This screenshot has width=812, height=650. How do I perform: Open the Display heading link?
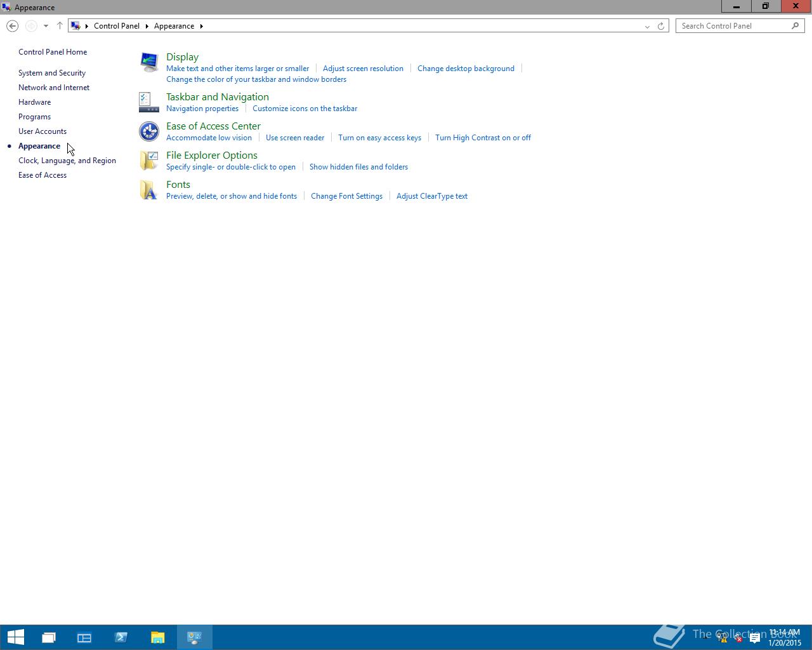coord(182,57)
